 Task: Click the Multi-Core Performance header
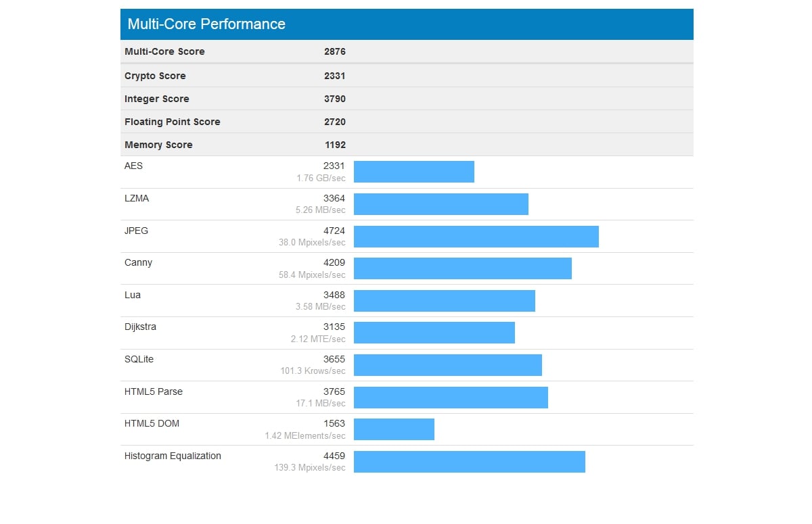point(206,24)
